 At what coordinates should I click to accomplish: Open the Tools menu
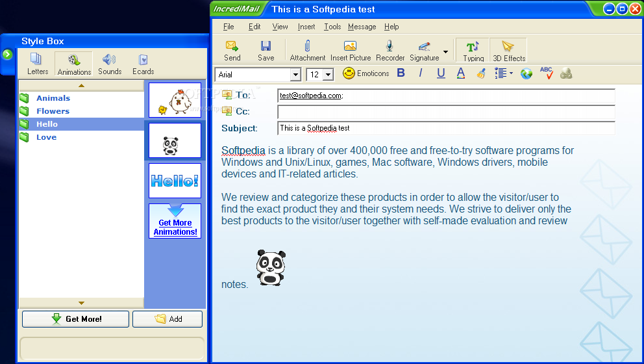point(332,27)
